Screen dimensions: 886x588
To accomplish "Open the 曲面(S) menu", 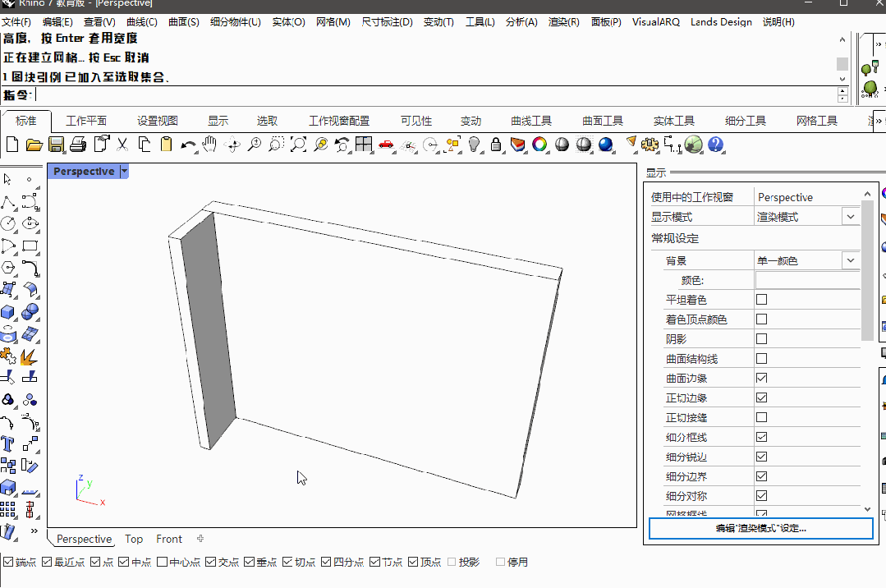I will [x=184, y=22].
